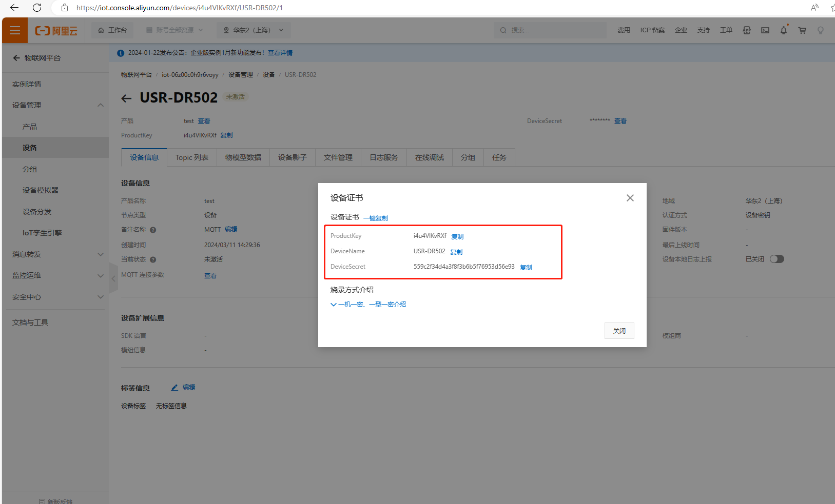Image resolution: width=835 pixels, height=504 pixels.
Task: Click help icon next to 备注名称
Action: 153,230
